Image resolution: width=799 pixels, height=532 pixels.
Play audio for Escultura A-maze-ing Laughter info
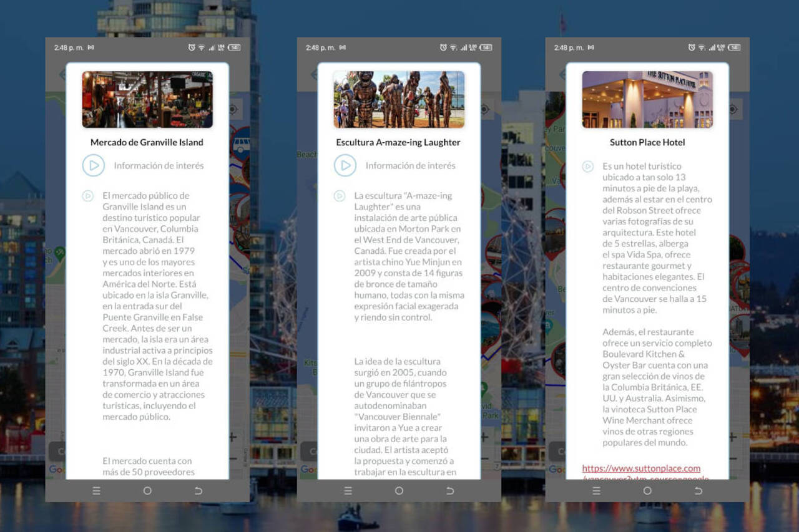pos(345,165)
